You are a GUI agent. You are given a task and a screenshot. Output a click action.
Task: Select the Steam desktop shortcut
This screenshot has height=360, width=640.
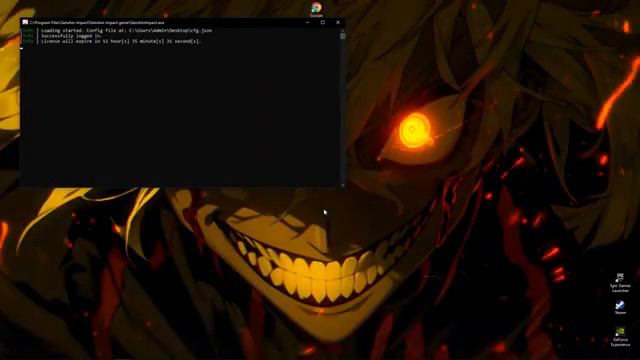point(620,307)
